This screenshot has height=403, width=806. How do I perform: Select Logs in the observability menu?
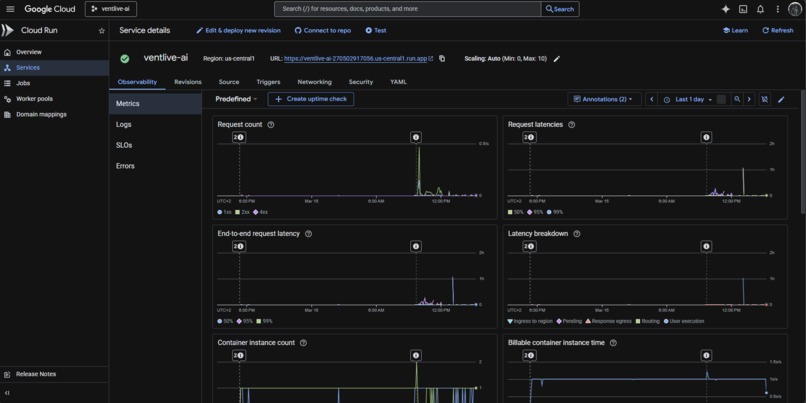(155, 124)
